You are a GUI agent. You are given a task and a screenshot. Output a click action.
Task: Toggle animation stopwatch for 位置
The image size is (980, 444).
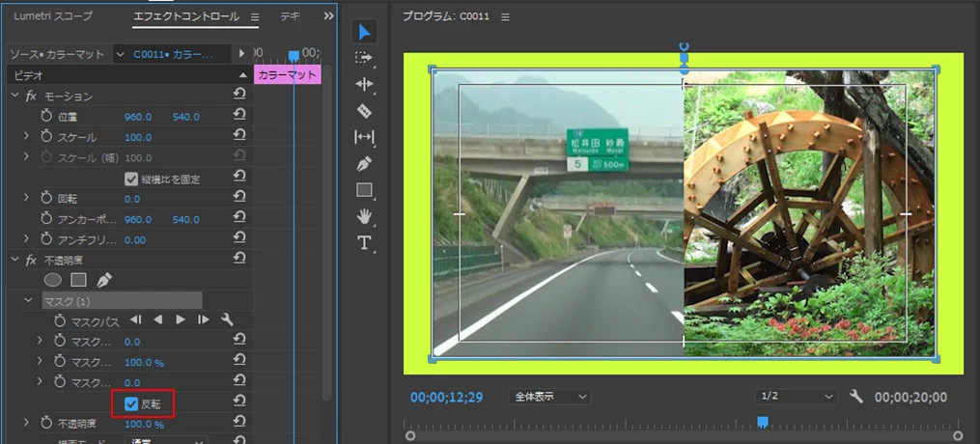pyautogui.click(x=46, y=116)
